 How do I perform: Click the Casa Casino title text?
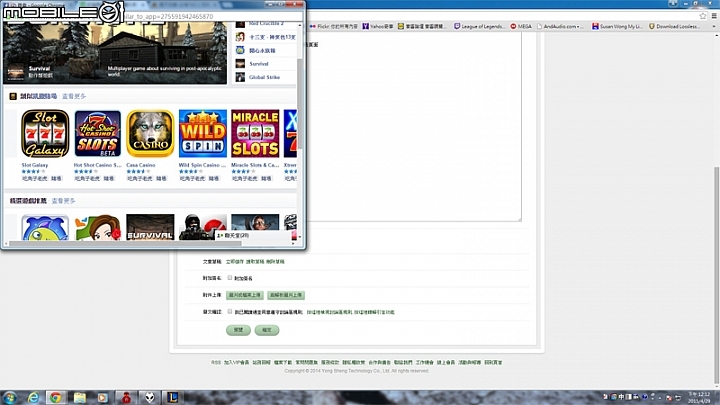(x=141, y=165)
